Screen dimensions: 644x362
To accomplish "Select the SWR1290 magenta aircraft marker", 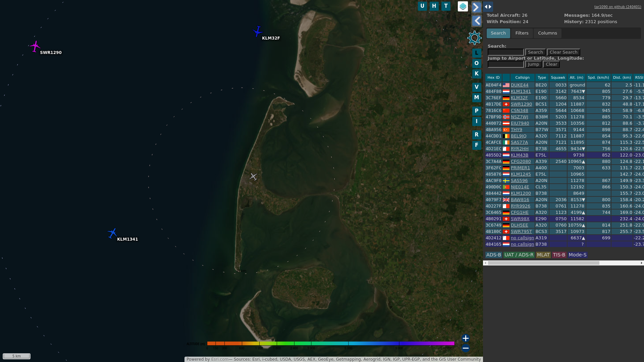I will 35,46.
